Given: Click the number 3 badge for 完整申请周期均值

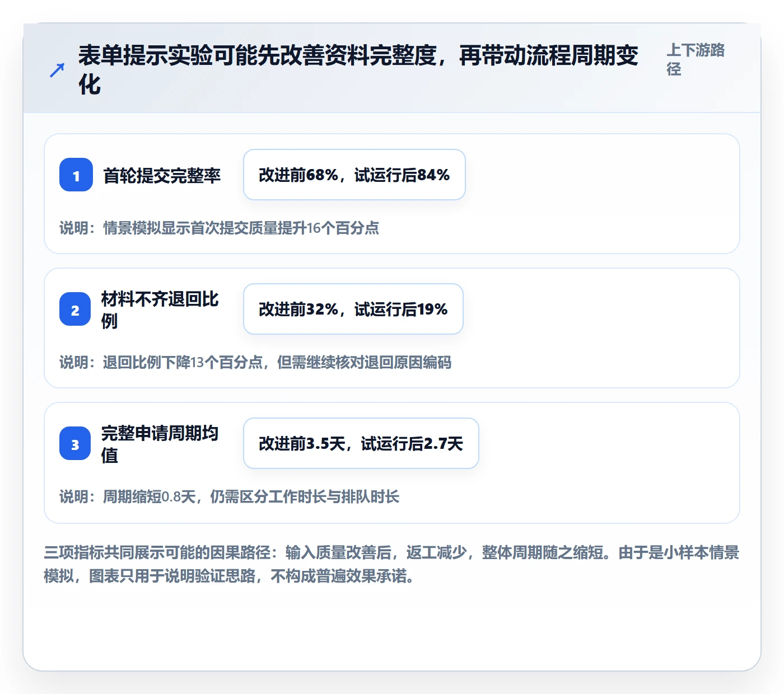Looking at the screenshot, I should (x=75, y=443).
